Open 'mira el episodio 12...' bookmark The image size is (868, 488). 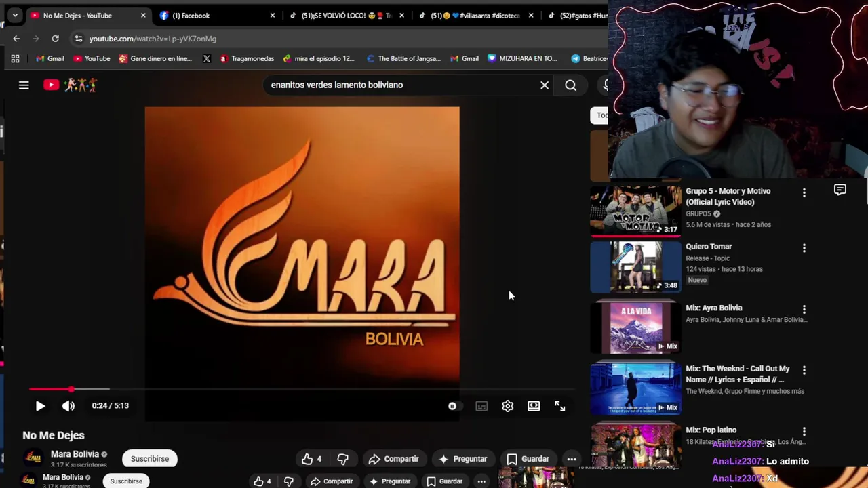pos(319,59)
